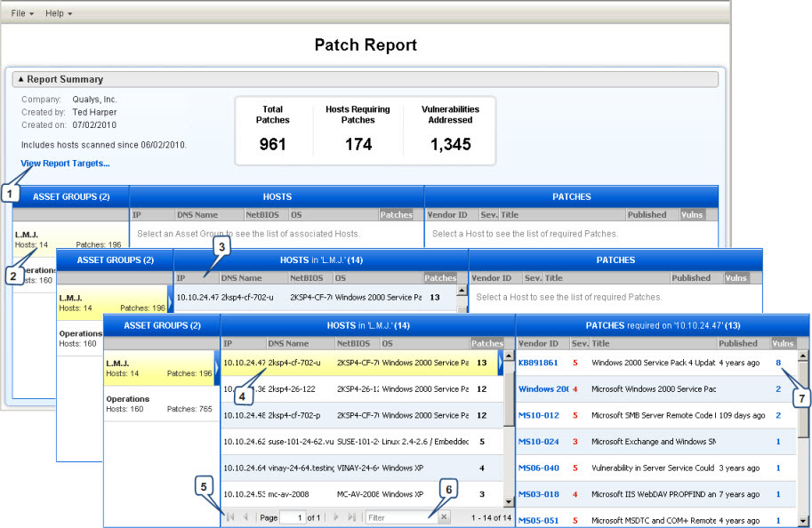The height and width of the screenshot is (528, 812).
Task: Click the down arrow of the patches scrollbar
Action: coord(802,519)
